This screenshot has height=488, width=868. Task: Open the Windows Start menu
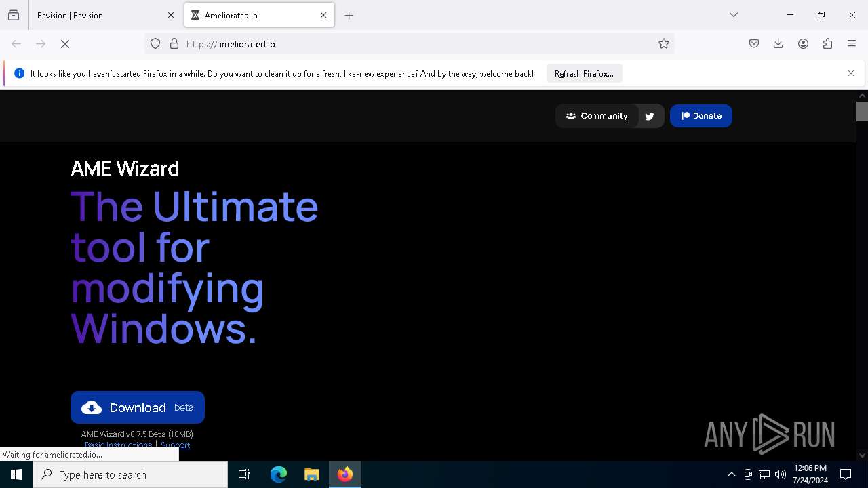point(16,474)
